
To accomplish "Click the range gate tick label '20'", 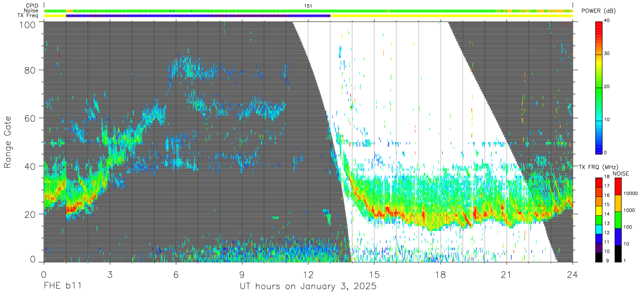I will [31, 214].
